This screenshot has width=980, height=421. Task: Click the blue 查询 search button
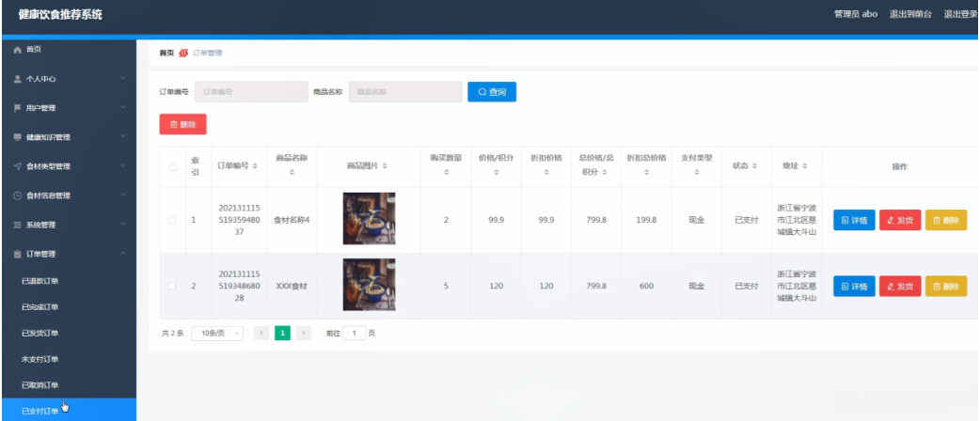(492, 92)
